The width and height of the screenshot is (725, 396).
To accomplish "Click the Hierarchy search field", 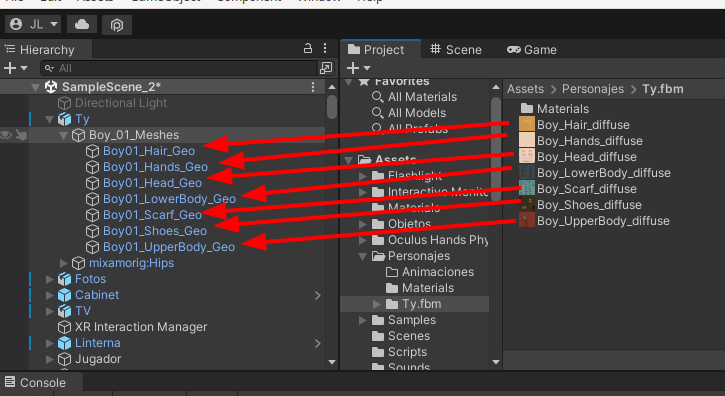I will (x=178, y=68).
